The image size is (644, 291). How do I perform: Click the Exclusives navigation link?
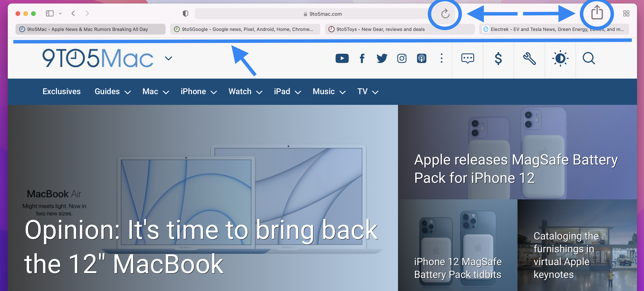pyautogui.click(x=61, y=91)
